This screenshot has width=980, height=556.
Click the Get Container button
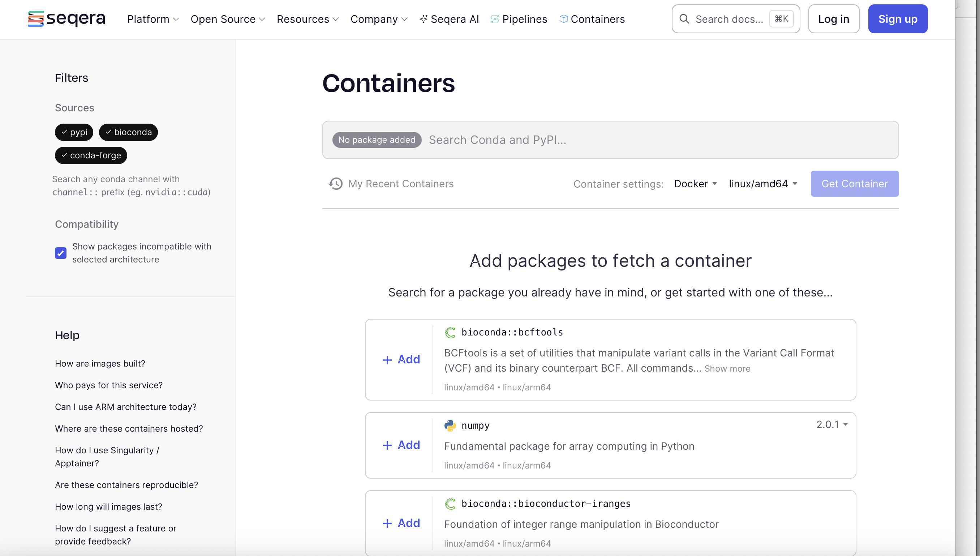click(x=855, y=184)
